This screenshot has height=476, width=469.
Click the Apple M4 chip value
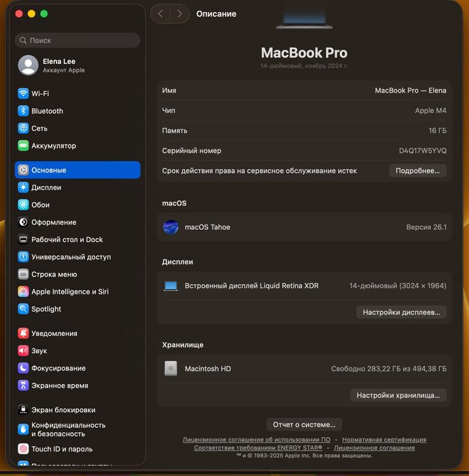click(x=430, y=110)
